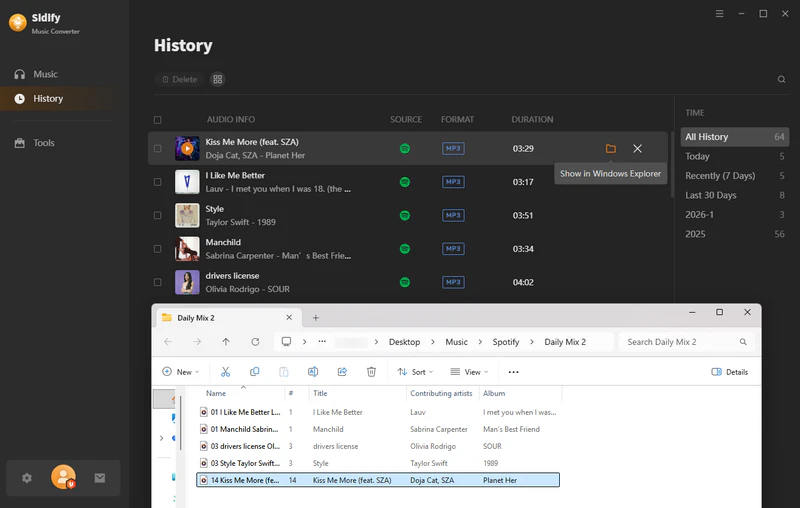Select the checkbox for drivers license row
This screenshot has width=800, height=508.
(158, 282)
